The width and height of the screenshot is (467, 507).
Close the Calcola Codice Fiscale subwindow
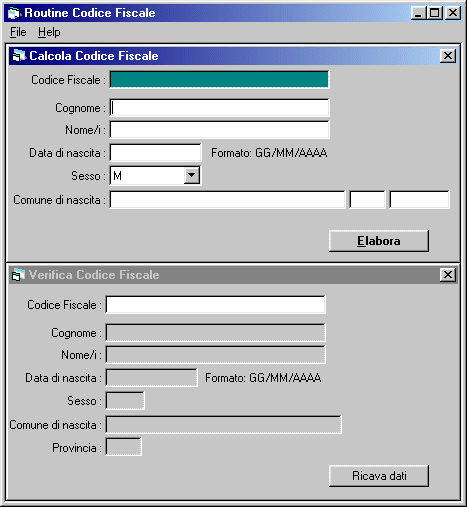point(448,56)
